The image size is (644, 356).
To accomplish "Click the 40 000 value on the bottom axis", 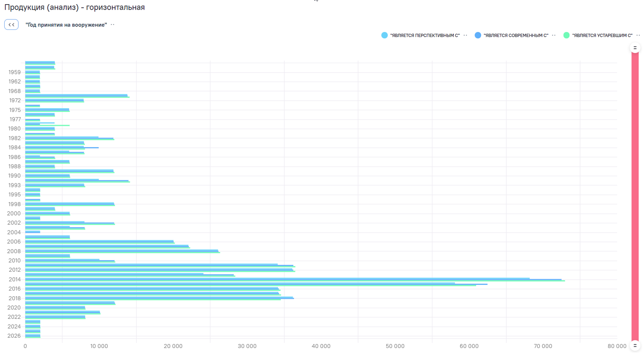I will (321, 346).
